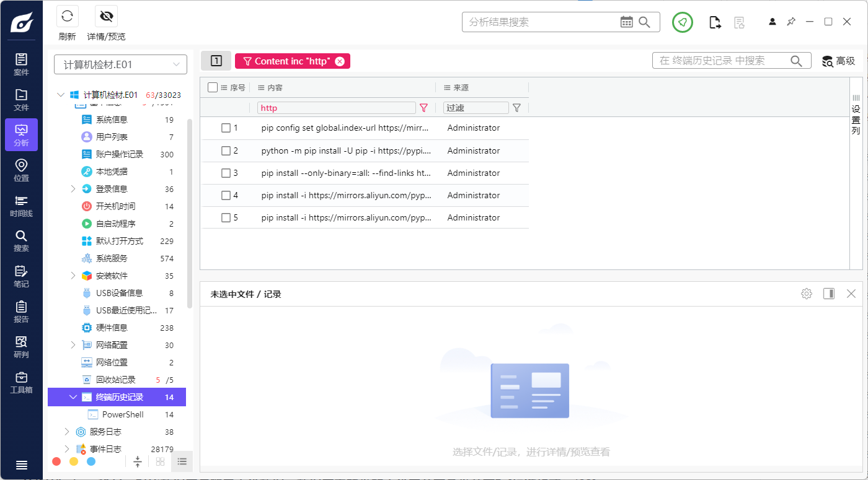Remove the Content inc "http" filter tag

tap(340, 61)
